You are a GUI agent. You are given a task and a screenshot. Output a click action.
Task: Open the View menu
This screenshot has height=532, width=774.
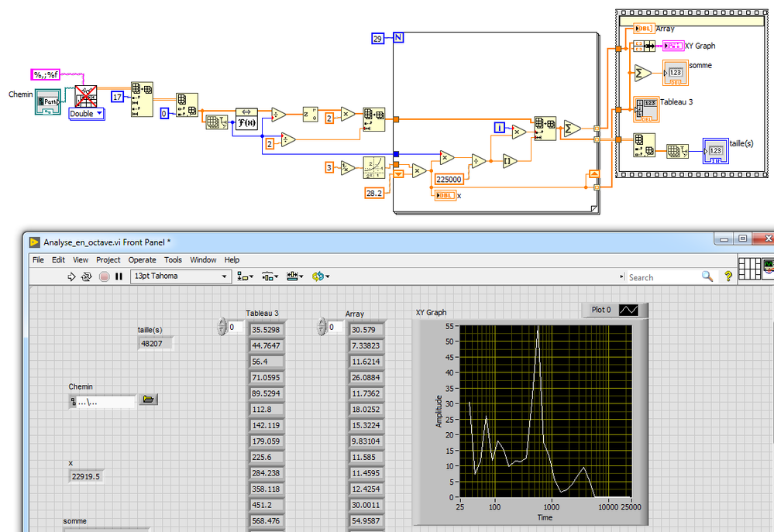click(81, 260)
